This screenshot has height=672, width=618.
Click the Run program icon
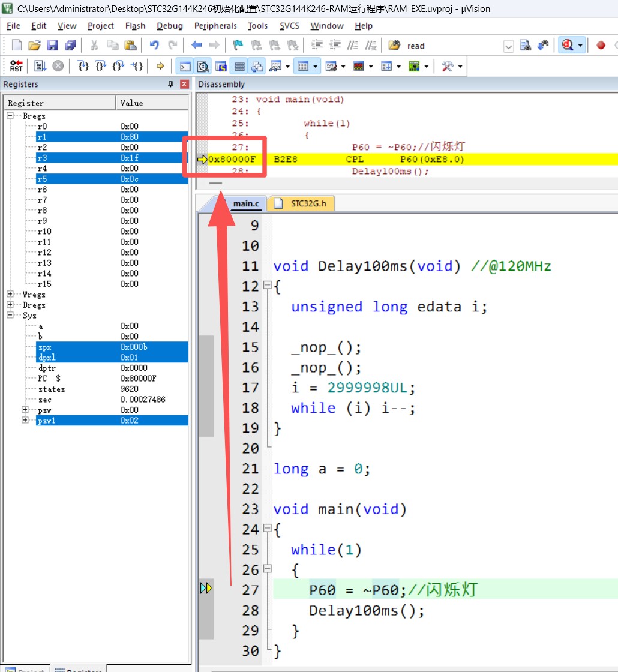(x=40, y=66)
